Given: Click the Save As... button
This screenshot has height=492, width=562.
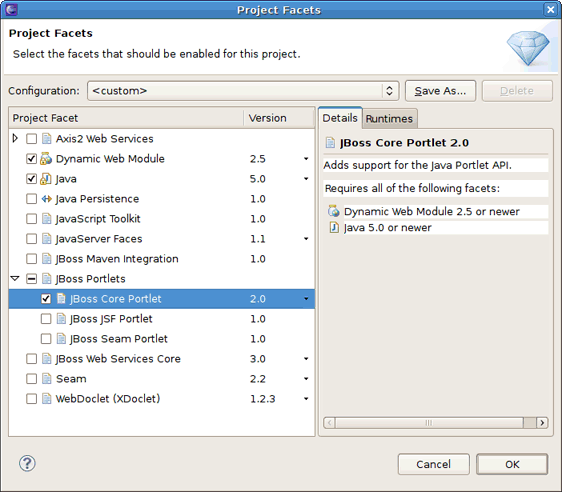Looking at the screenshot, I should [440, 91].
